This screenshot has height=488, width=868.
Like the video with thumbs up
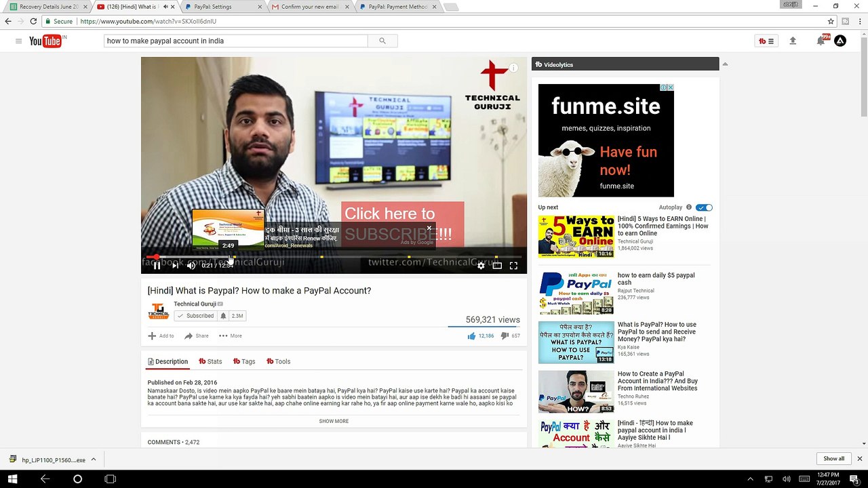[x=471, y=335]
